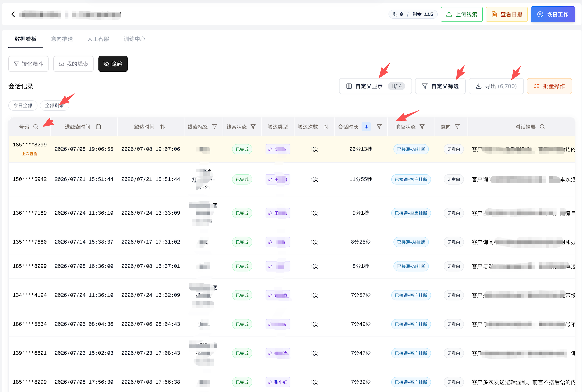Image resolution: width=582 pixels, height=392 pixels.
Task: Open 自定义筛选 filter panel
Action: (x=440, y=86)
